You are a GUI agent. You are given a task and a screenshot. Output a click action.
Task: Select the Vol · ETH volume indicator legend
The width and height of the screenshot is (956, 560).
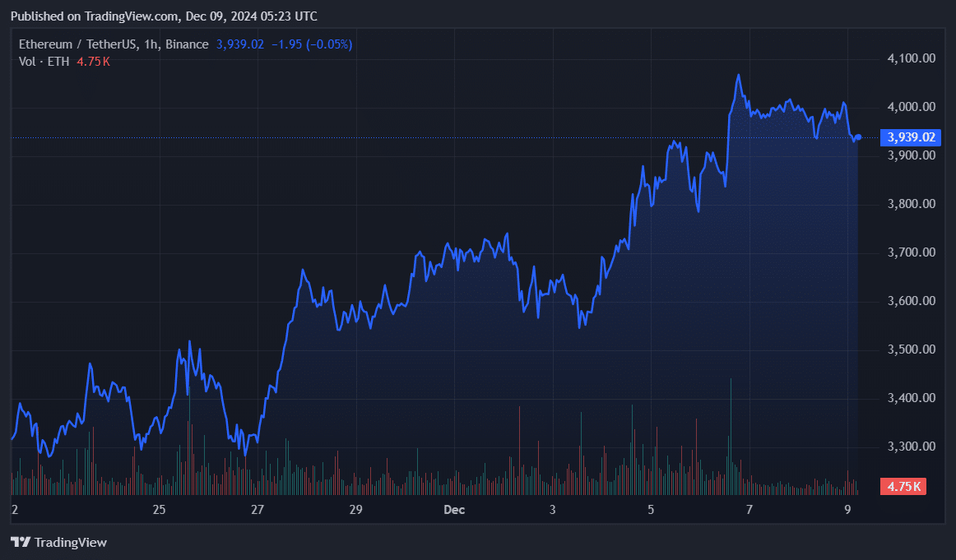(44, 60)
